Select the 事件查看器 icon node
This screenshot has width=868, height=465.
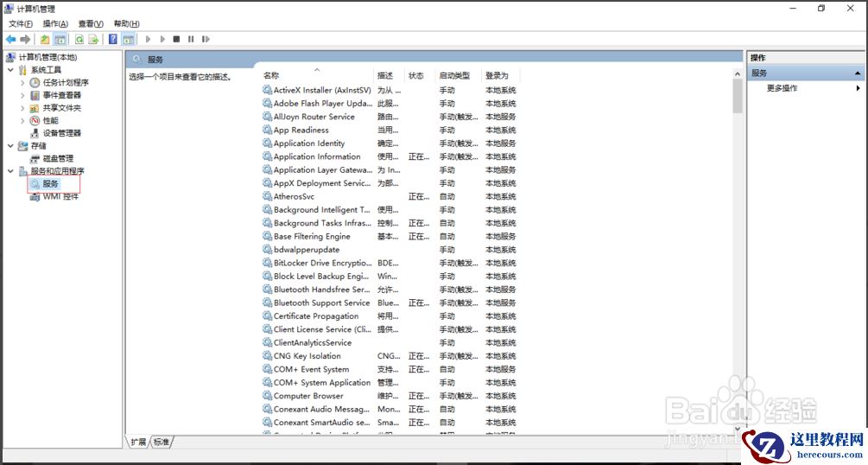35,95
